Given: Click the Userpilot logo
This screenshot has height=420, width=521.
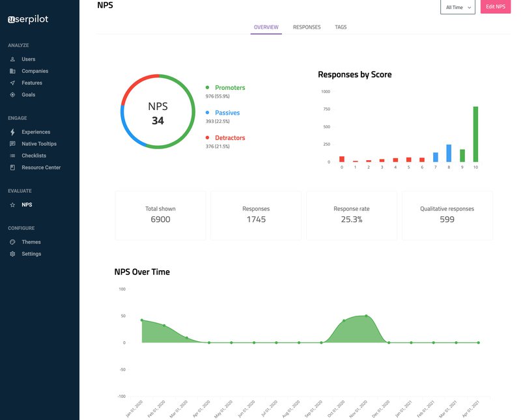Looking at the screenshot, I should (x=28, y=19).
